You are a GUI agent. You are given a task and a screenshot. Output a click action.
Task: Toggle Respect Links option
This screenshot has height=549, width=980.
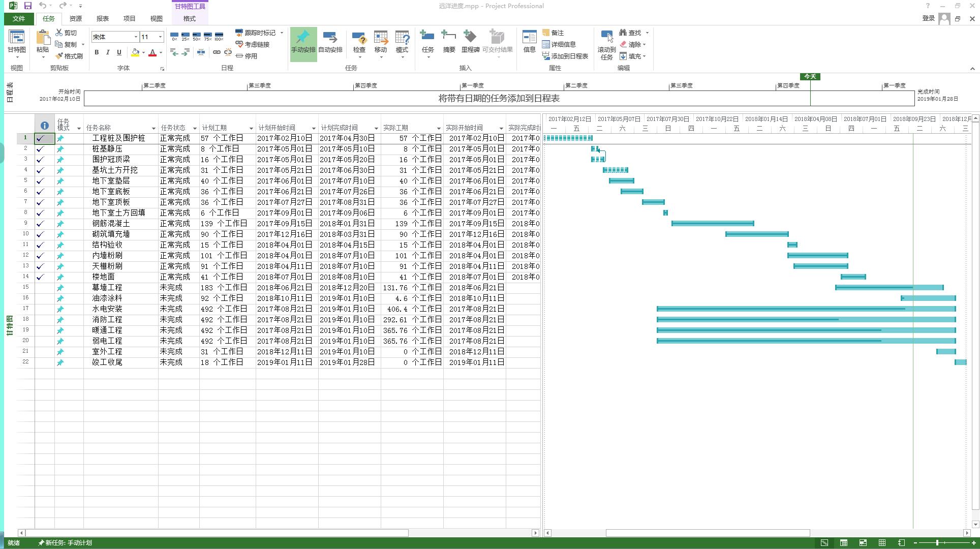coord(253,44)
